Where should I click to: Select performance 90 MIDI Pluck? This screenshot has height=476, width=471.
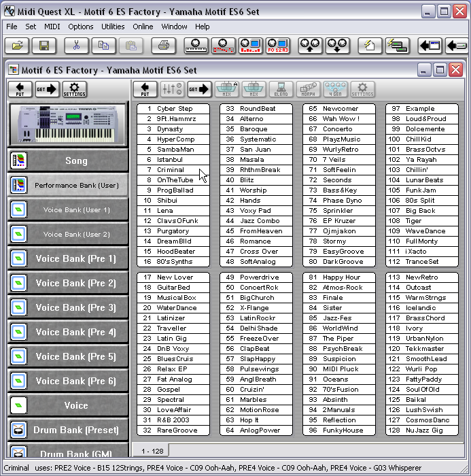pos(339,369)
